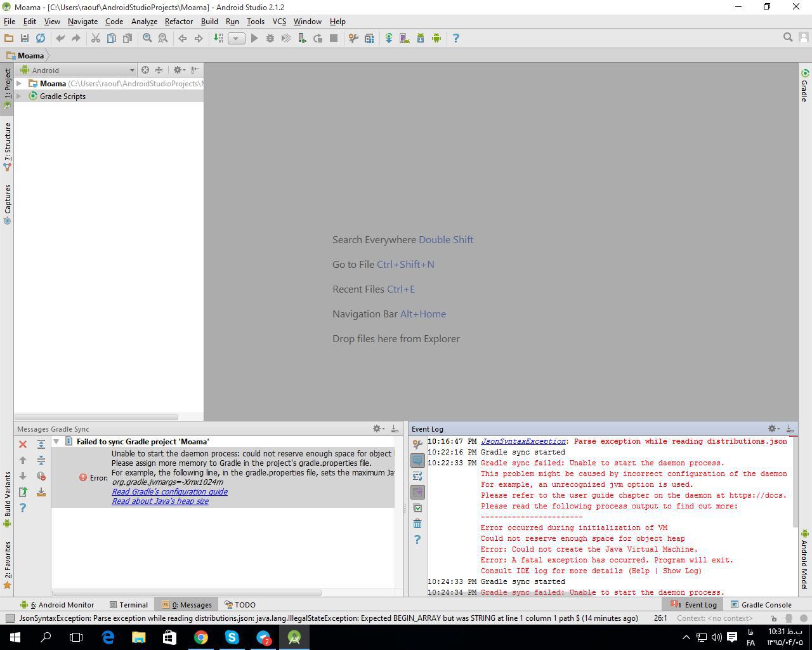Open Android Studio help question-mark icon
Image resolution: width=812 pixels, height=650 pixels.
[x=455, y=38]
